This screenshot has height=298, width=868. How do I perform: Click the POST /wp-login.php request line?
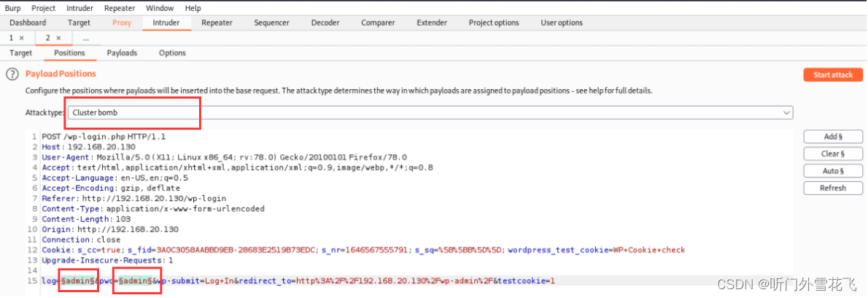pyautogui.click(x=104, y=137)
